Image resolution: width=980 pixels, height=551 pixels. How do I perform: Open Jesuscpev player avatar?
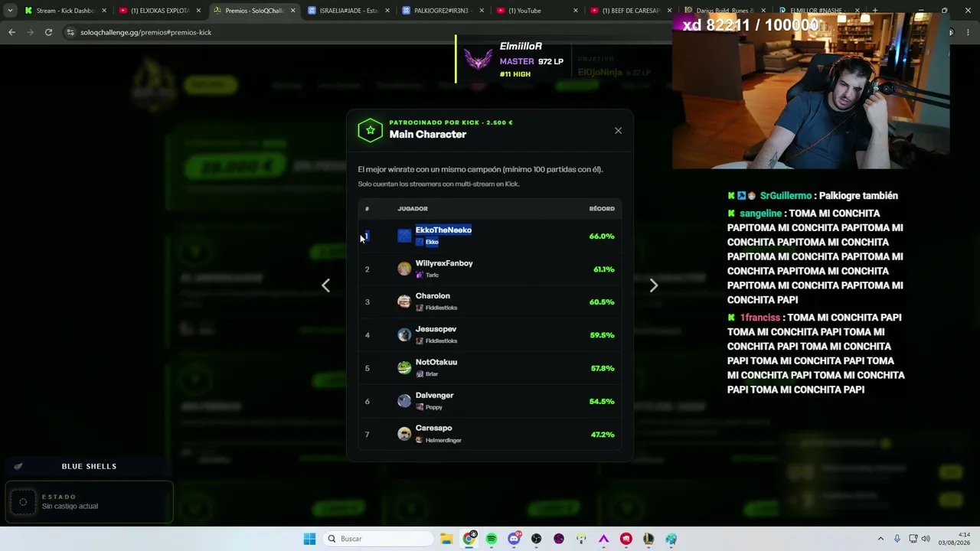point(404,334)
